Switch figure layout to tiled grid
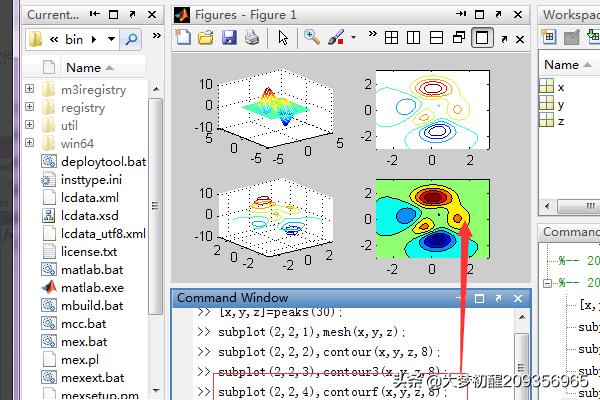Viewport: 600px width, 400px height. point(391,38)
